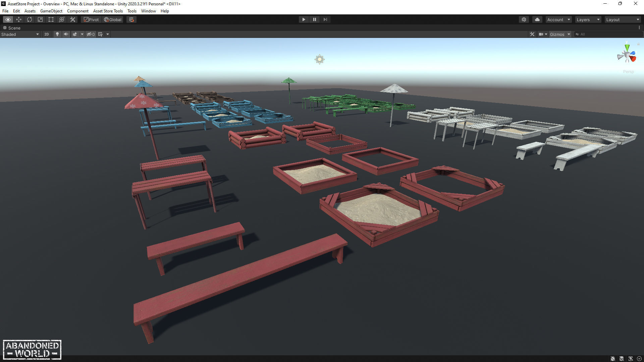
Task: Toggle 2D scene view mode
Action: point(47,34)
